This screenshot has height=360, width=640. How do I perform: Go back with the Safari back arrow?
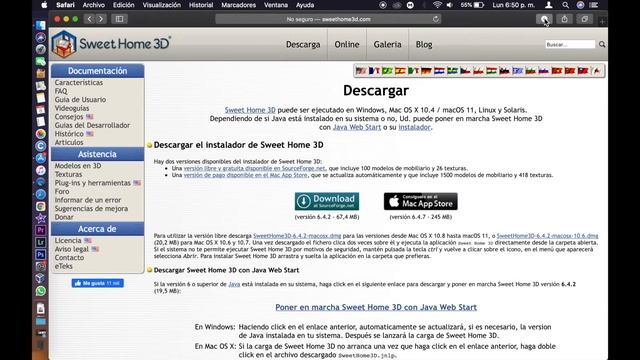click(90, 19)
